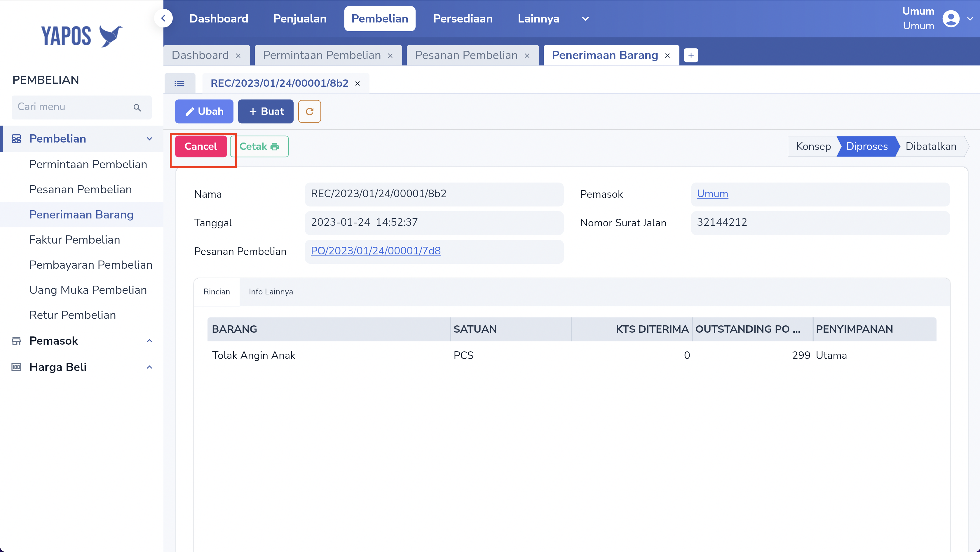Add a new tab with the plus icon

[691, 55]
